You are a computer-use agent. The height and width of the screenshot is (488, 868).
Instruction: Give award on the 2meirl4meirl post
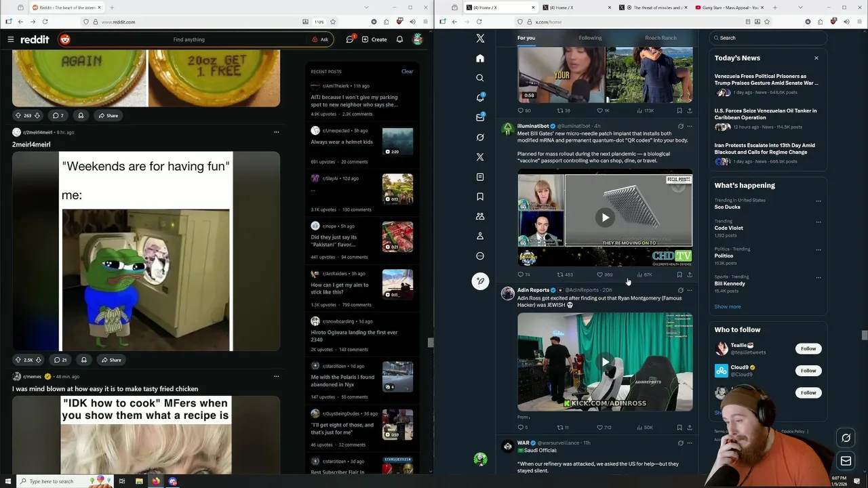click(x=83, y=360)
